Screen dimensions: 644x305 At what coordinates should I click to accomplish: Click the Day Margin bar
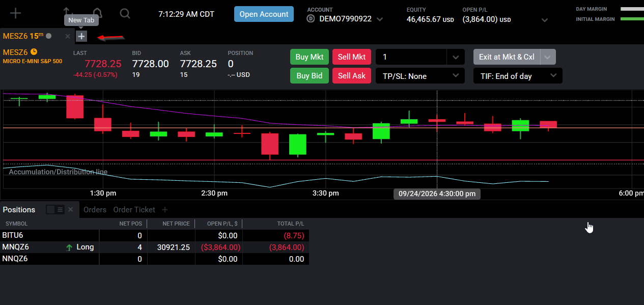coord(632,9)
